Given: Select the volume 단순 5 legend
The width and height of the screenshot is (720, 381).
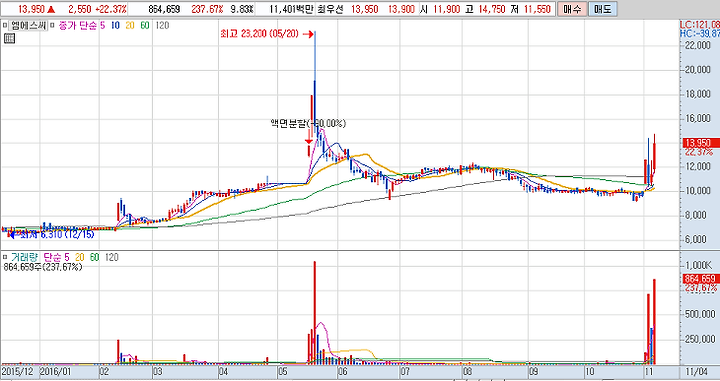Looking at the screenshot, I should [x=56, y=257].
